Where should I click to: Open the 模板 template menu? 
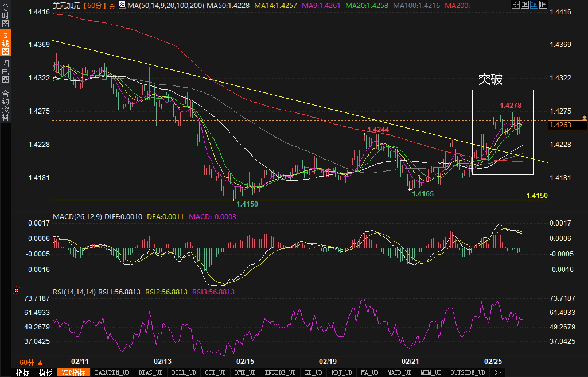46,372
